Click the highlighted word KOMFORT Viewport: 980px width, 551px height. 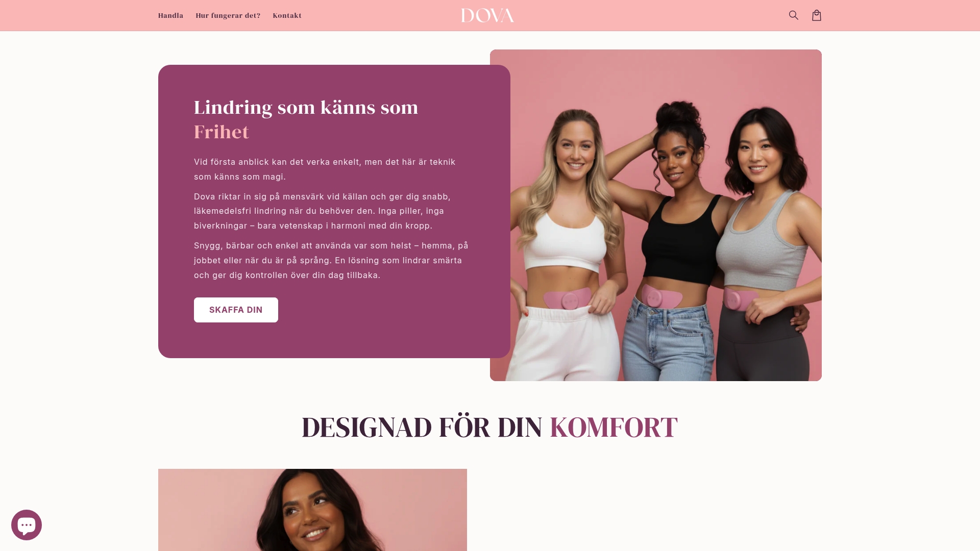click(614, 427)
